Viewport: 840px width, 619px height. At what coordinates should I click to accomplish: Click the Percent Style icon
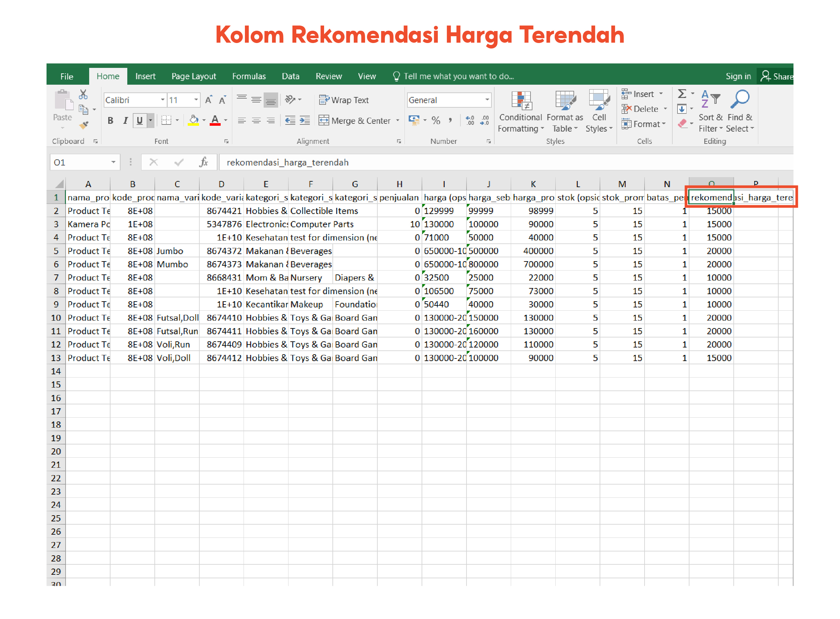pos(436,121)
